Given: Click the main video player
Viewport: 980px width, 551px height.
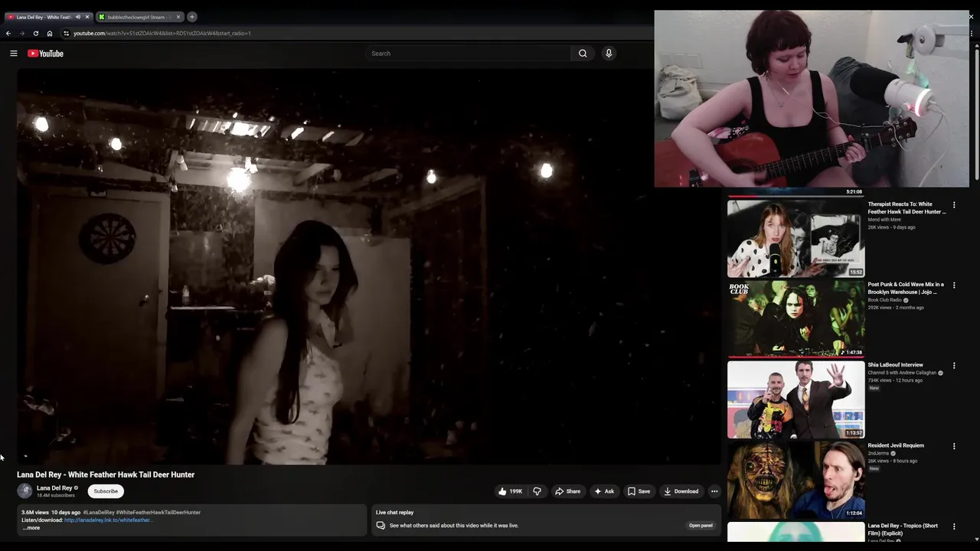Looking at the screenshot, I should pos(369,266).
